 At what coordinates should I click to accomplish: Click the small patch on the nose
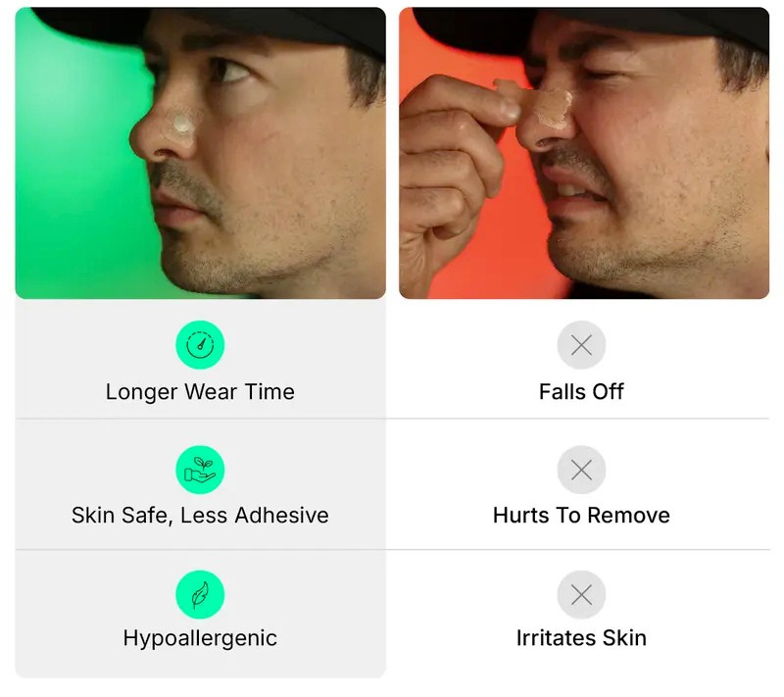tap(183, 123)
